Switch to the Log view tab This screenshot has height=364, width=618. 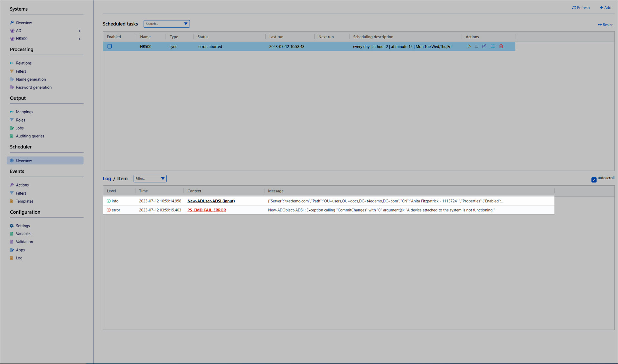(107, 179)
